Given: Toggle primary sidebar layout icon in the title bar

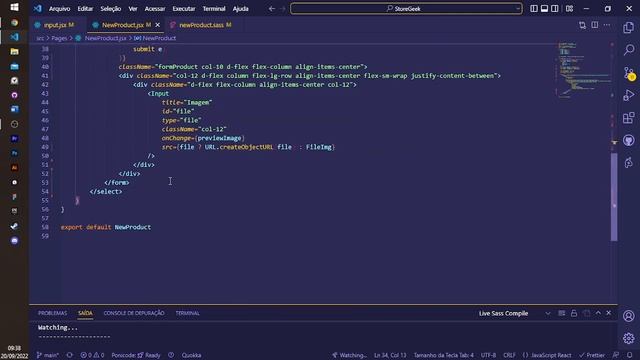Looking at the screenshot, I should pyautogui.click(x=534, y=9).
